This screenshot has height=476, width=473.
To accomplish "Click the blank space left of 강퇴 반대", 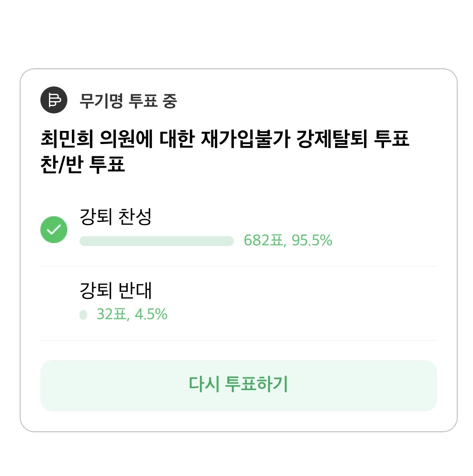I will [57, 303].
